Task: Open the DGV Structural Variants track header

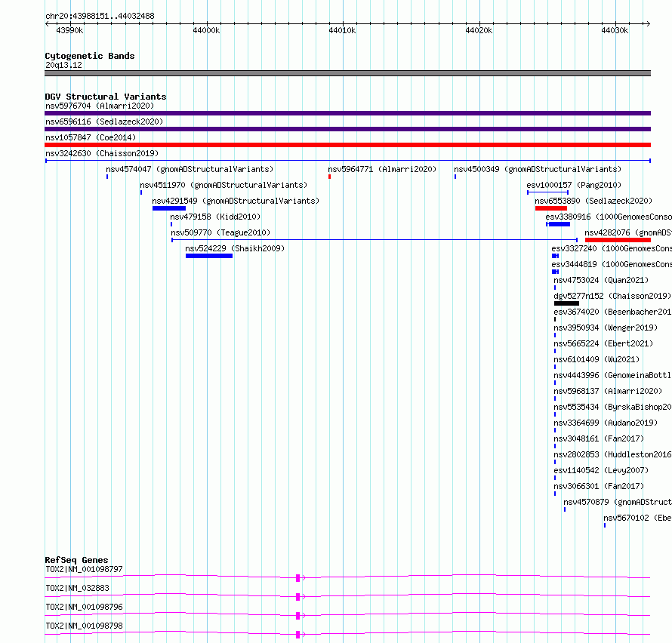Action: pos(106,97)
